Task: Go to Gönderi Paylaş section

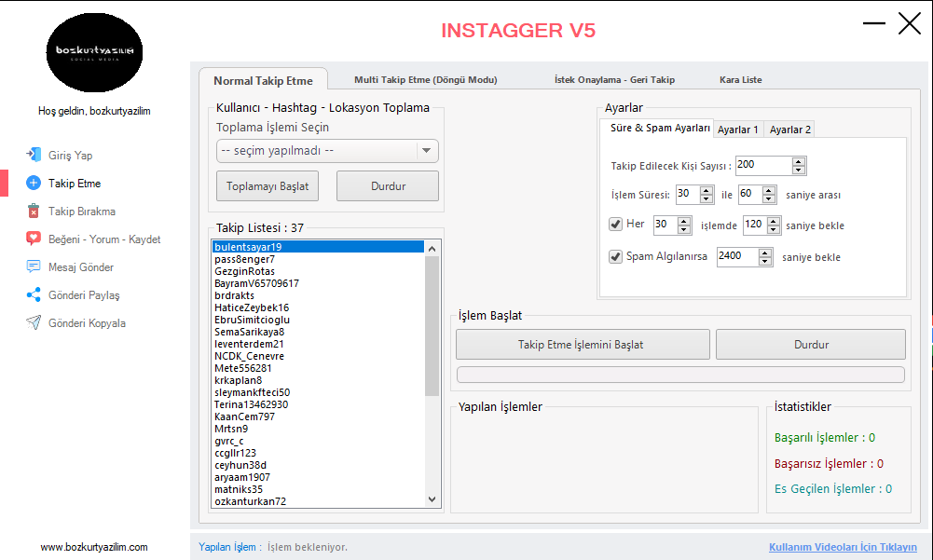Action: (84, 295)
